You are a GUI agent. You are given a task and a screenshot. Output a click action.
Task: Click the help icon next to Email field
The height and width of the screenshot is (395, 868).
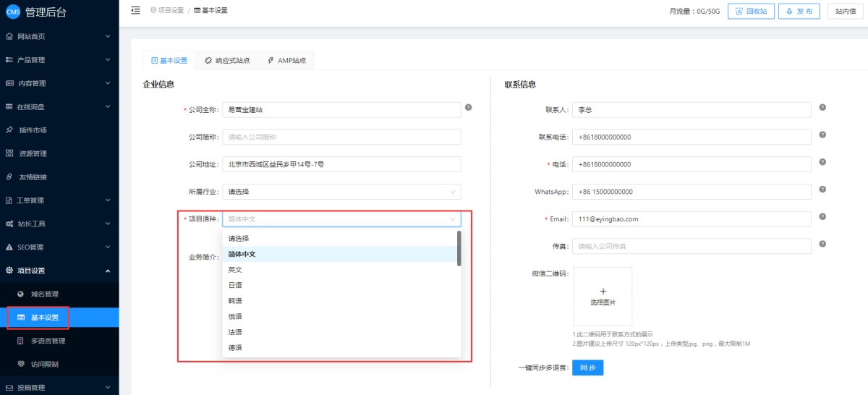(822, 217)
